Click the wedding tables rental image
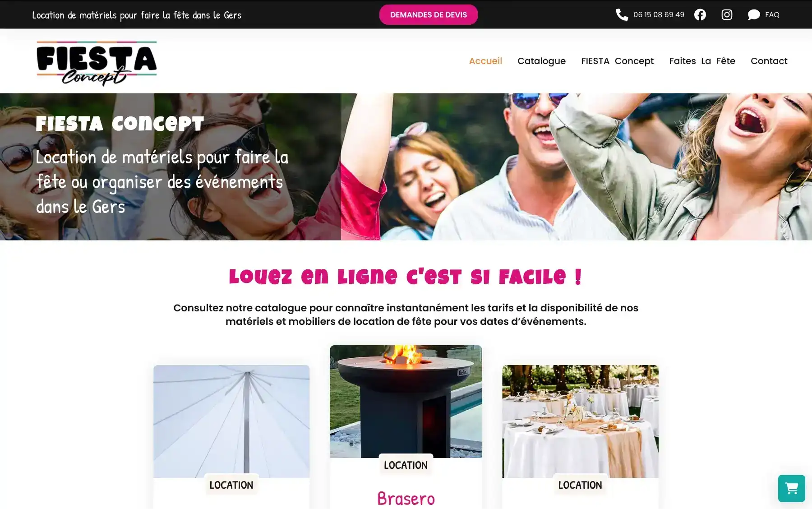Screen dimensions: 812x509 (x=580, y=421)
